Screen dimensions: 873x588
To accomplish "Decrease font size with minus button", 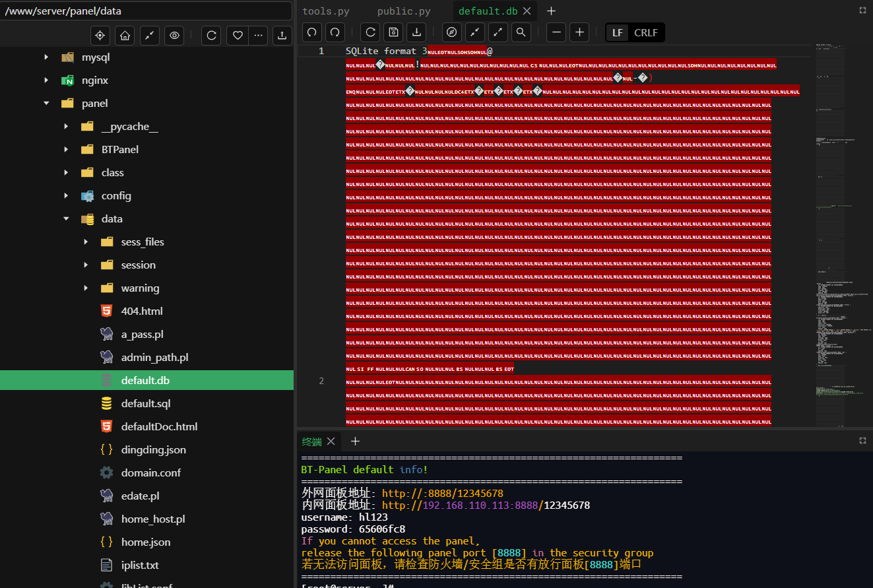I will [x=557, y=32].
